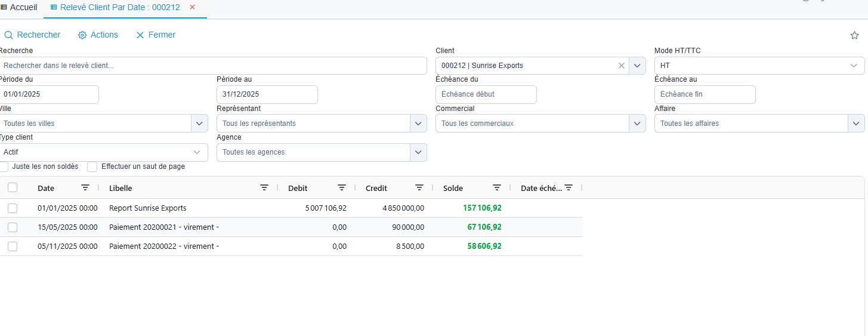This screenshot has height=336, width=868.
Task: Open filter icon on Credit column
Action: (x=419, y=188)
